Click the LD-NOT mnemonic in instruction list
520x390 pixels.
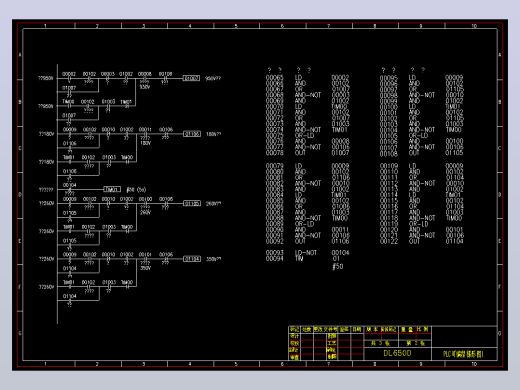307,253
